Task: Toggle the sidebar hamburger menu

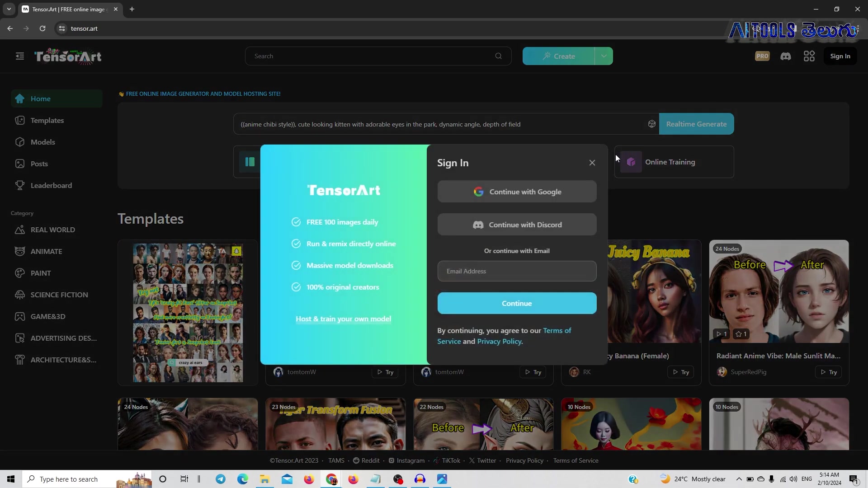Action: [x=20, y=56]
